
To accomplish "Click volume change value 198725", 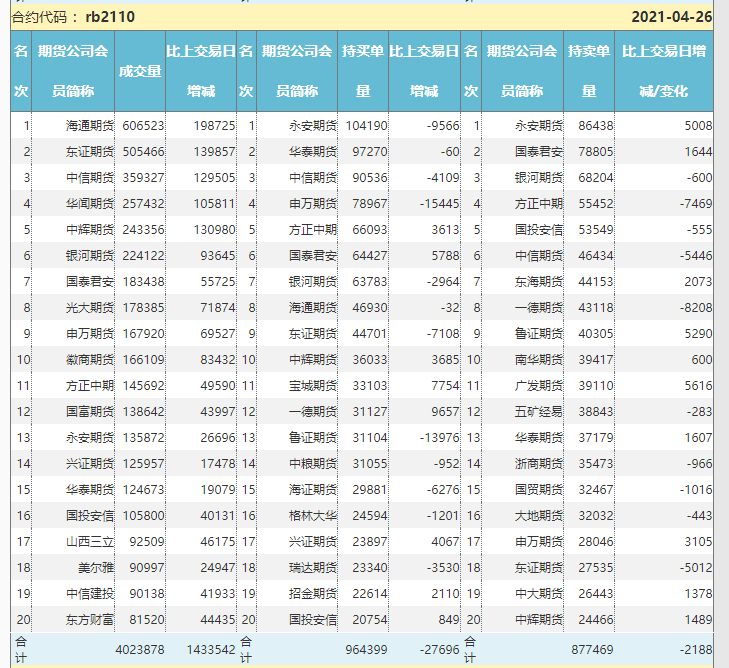I will (214, 126).
